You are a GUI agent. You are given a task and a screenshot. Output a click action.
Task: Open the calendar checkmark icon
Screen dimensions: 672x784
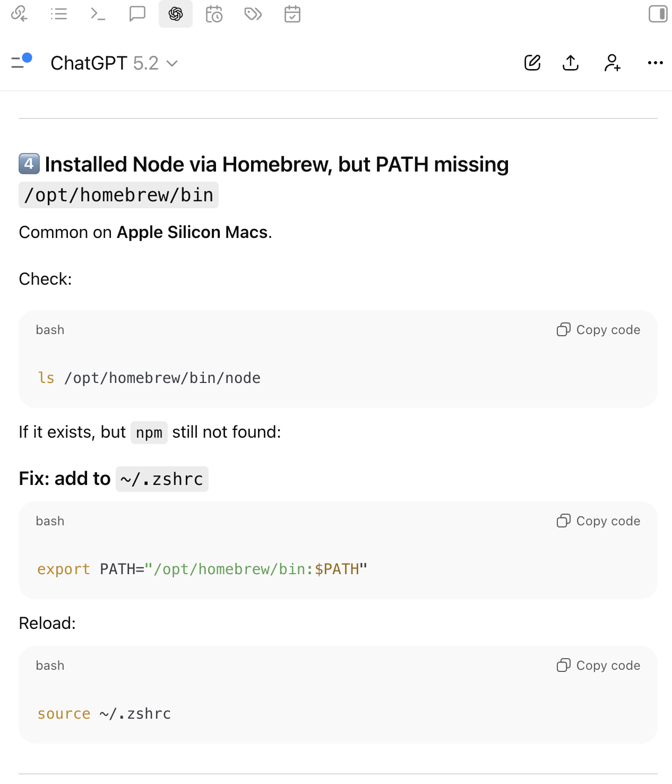292,14
